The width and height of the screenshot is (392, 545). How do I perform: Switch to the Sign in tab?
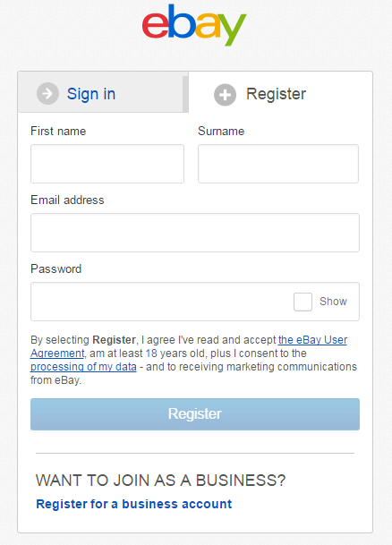pyautogui.click(x=101, y=92)
